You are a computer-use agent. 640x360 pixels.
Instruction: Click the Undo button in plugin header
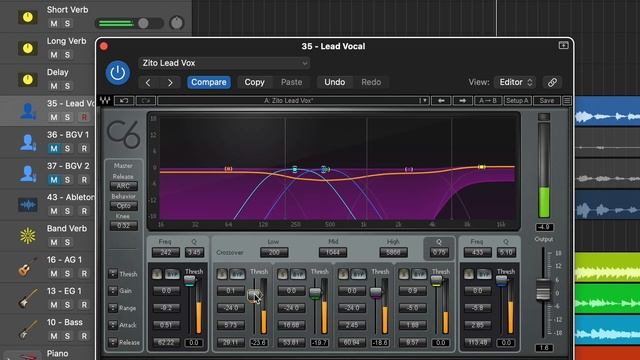pos(334,82)
